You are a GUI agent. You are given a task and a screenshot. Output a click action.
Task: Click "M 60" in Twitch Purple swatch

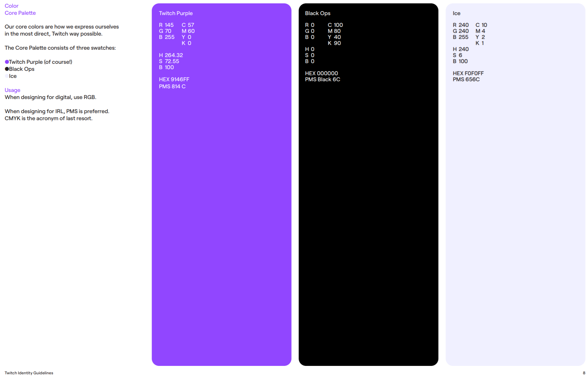(188, 31)
